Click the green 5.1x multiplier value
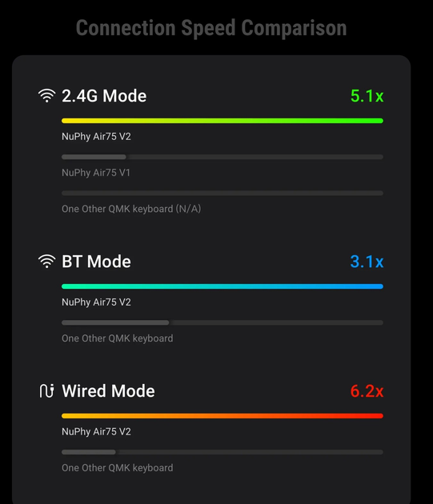The width and height of the screenshot is (433, 504). (367, 96)
